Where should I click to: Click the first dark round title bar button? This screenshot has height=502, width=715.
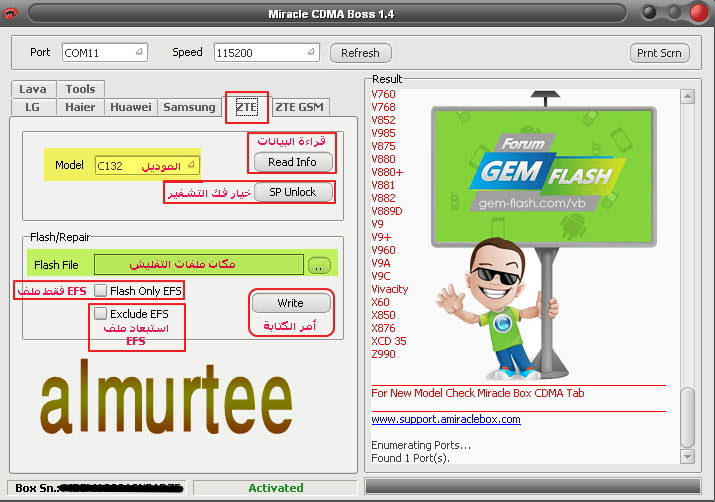pos(649,13)
